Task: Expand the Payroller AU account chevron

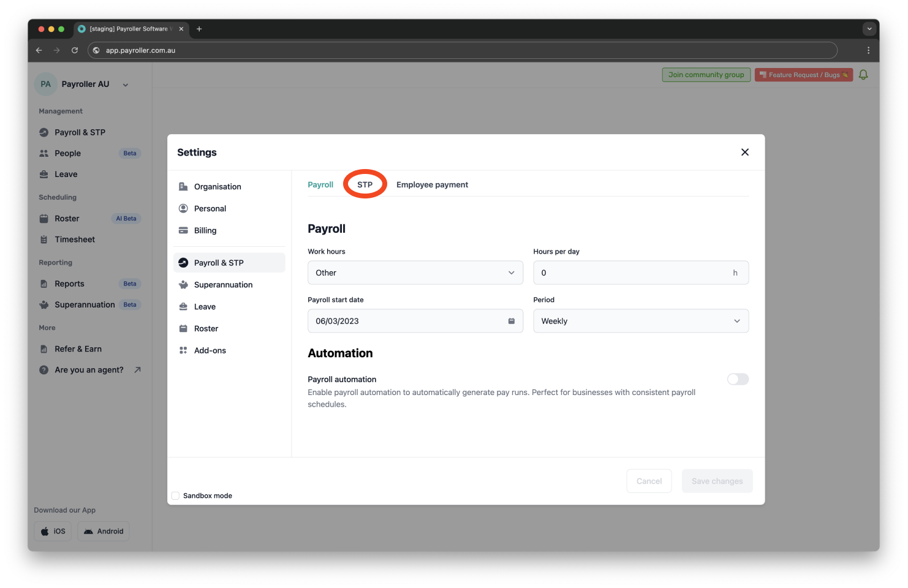Action: tap(126, 84)
